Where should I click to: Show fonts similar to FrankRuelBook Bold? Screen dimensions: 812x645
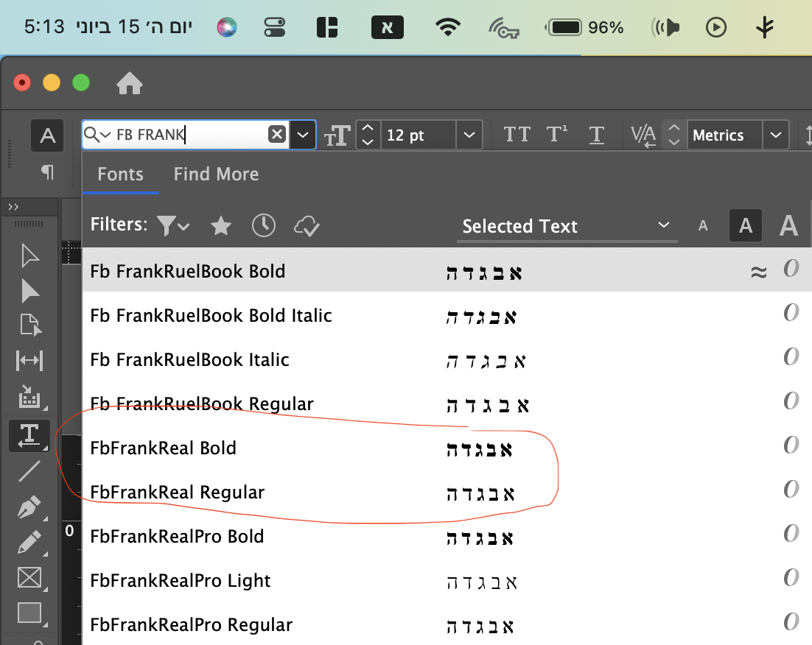759,271
